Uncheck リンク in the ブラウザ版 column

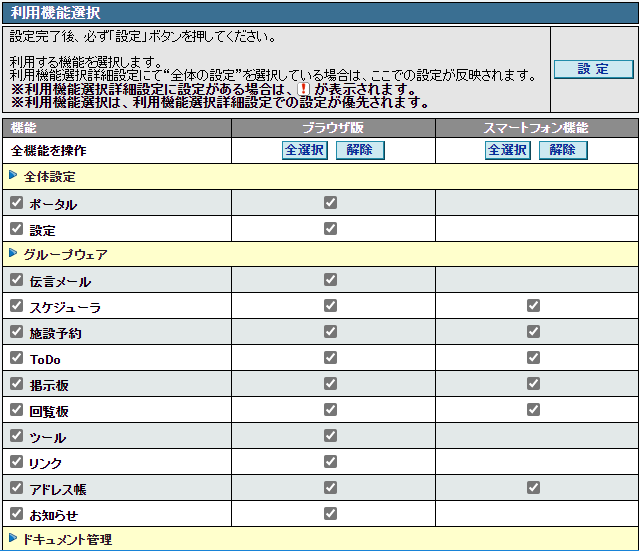[331, 462]
